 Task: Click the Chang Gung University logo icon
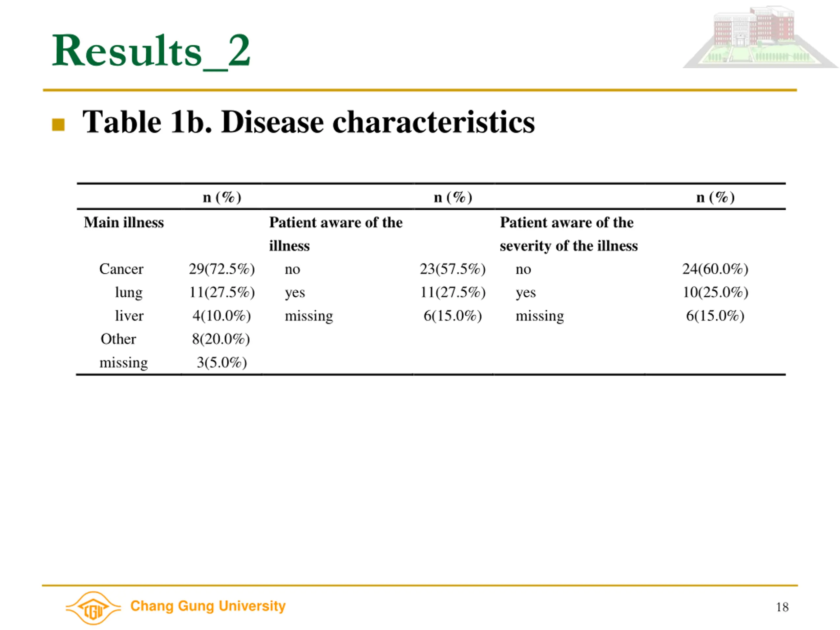coord(94,608)
